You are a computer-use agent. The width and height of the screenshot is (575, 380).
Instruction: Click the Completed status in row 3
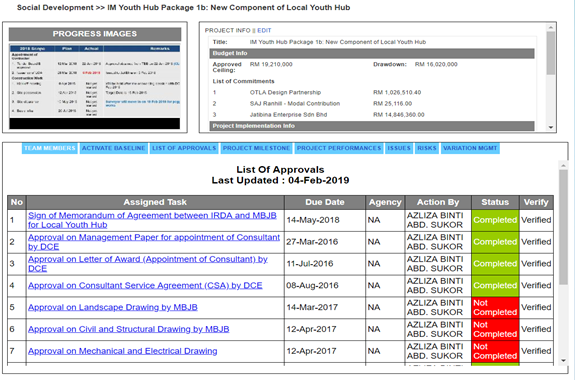[x=495, y=264]
